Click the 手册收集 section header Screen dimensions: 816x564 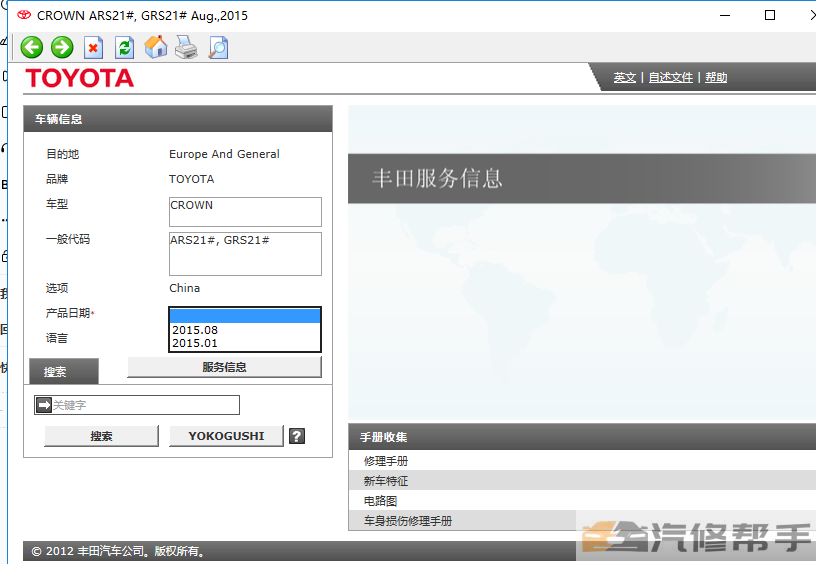click(x=582, y=437)
